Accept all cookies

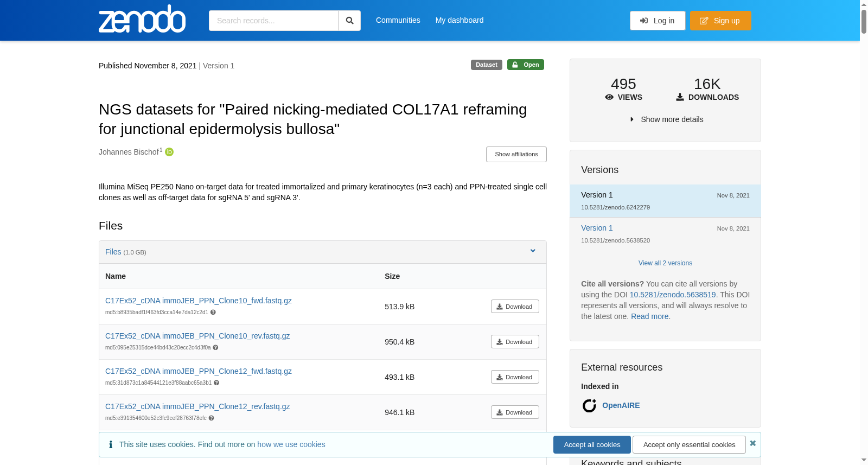click(592, 444)
